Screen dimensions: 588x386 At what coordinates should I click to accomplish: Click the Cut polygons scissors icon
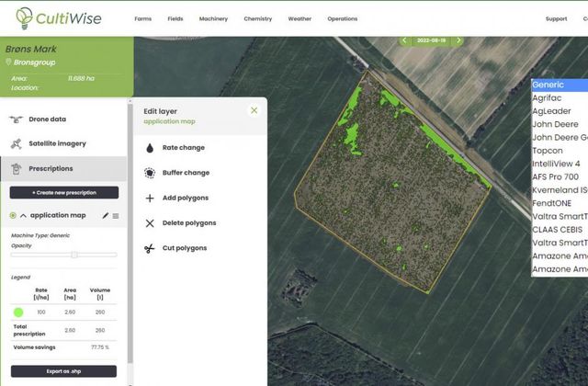click(151, 248)
